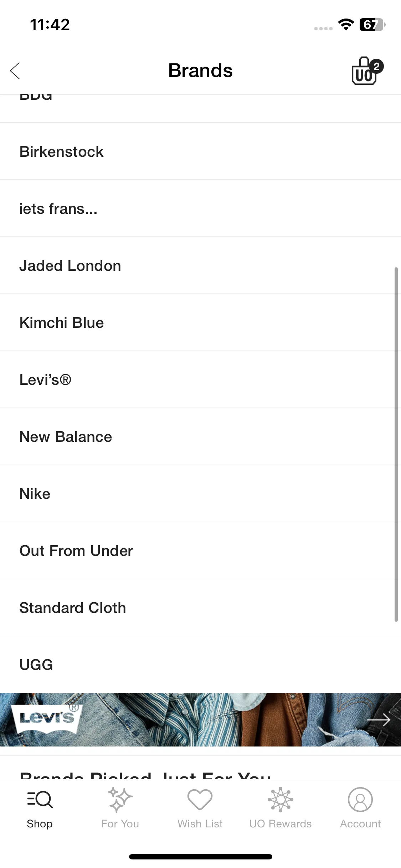Image resolution: width=401 pixels, height=868 pixels.
Task: Select the iets frans... brand
Action: (x=200, y=208)
